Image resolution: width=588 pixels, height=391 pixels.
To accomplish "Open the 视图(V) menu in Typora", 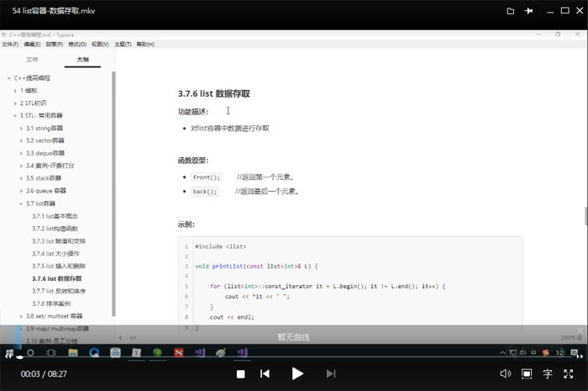I will (100, 45).
